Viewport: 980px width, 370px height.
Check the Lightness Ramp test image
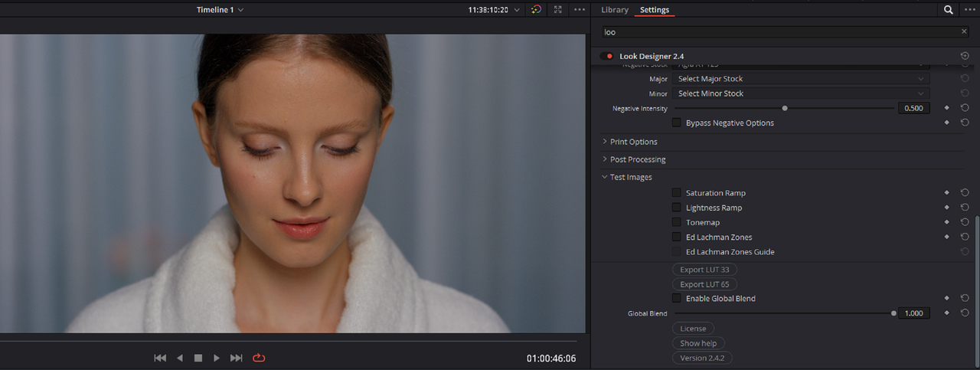(x=677, y=208)
